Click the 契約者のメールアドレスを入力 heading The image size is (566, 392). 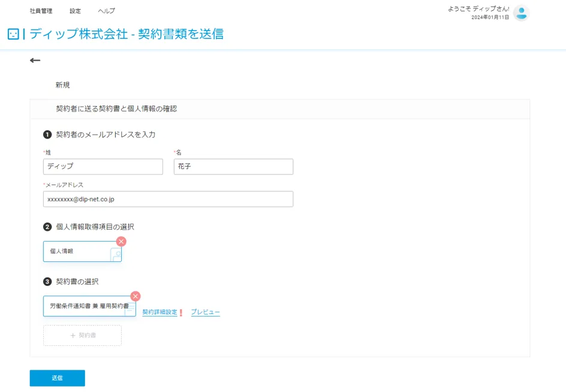tap(106, 135)
